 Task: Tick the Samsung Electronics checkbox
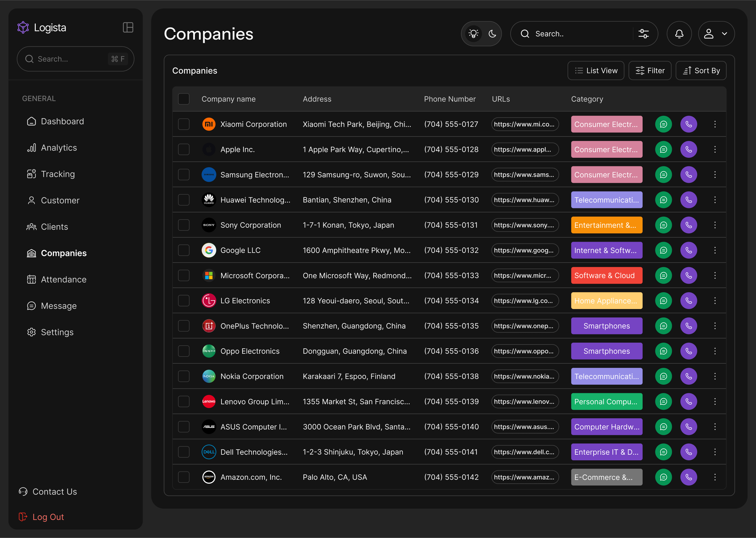pos(184,175)
